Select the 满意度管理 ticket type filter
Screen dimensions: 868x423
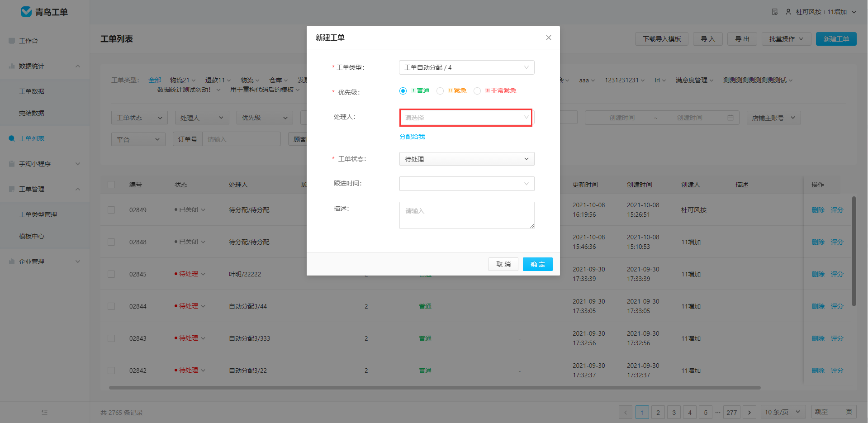tap(694, 80)
